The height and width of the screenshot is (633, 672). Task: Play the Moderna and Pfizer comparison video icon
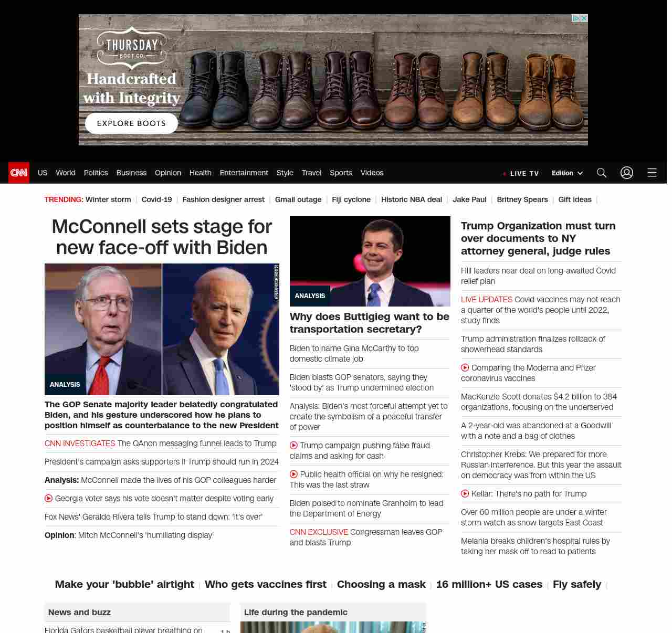[465, 368]
